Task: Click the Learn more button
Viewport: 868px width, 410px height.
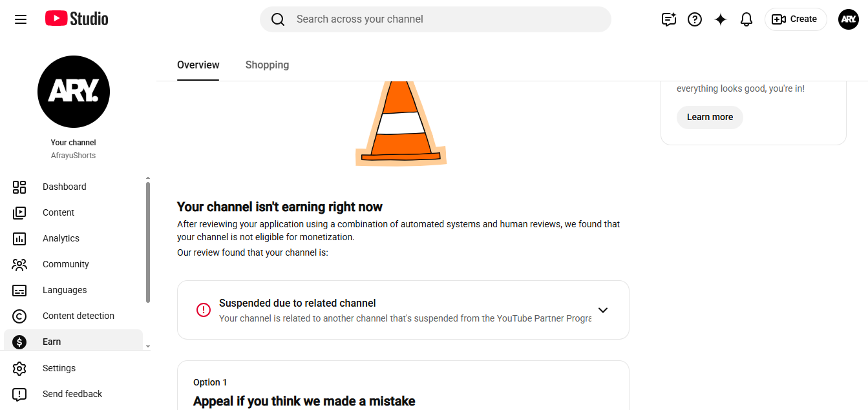Action: 710,118
